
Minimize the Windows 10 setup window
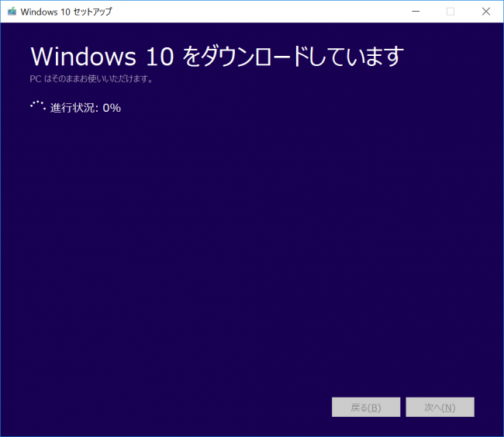tap(416, 12)
